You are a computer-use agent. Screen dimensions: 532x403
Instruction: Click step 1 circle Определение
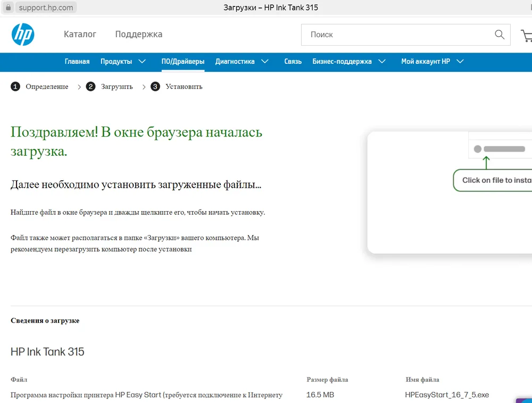coord(15,87)
